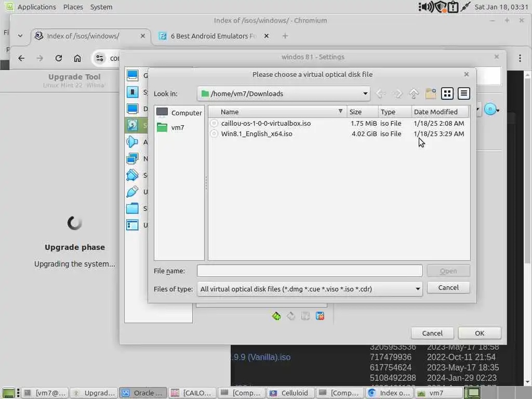Open the General settings category icon
The image size is (532, 399).
pyautogui.click(x=132, y=75)
